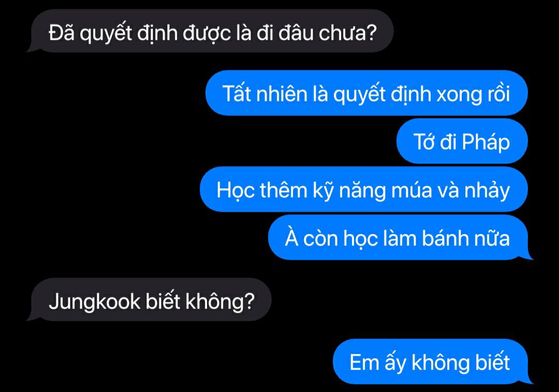The width and height of the screenshot is (559, 392).
Task: Click the word 'bánh' in the blue message
Action: (x=445, y=238)
